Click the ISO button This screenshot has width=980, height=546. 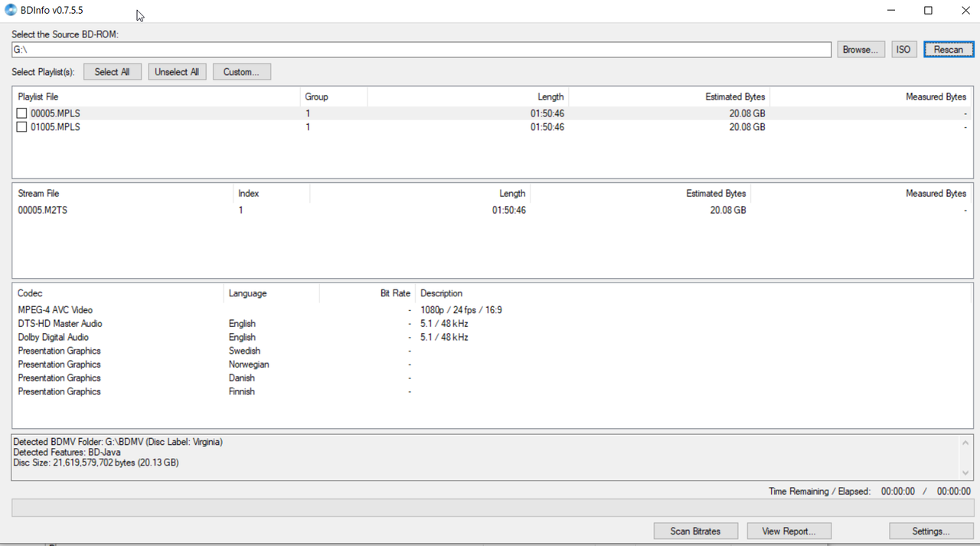pyautogui.click(x=904, y=50)
